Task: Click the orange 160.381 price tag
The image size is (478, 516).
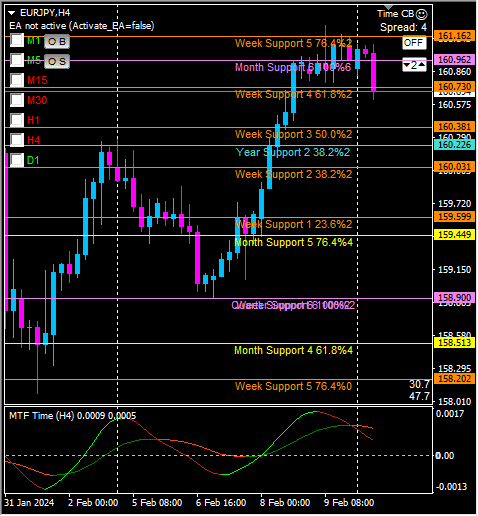Action: pos(454,127)
